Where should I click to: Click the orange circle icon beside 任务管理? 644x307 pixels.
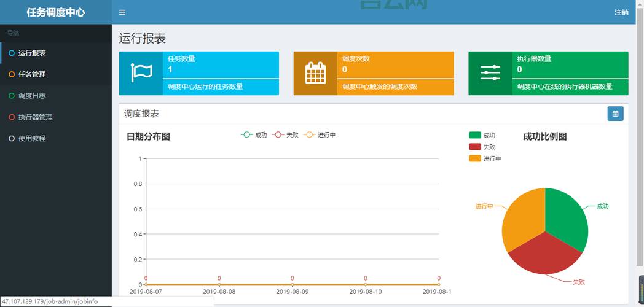click(12, 74)
